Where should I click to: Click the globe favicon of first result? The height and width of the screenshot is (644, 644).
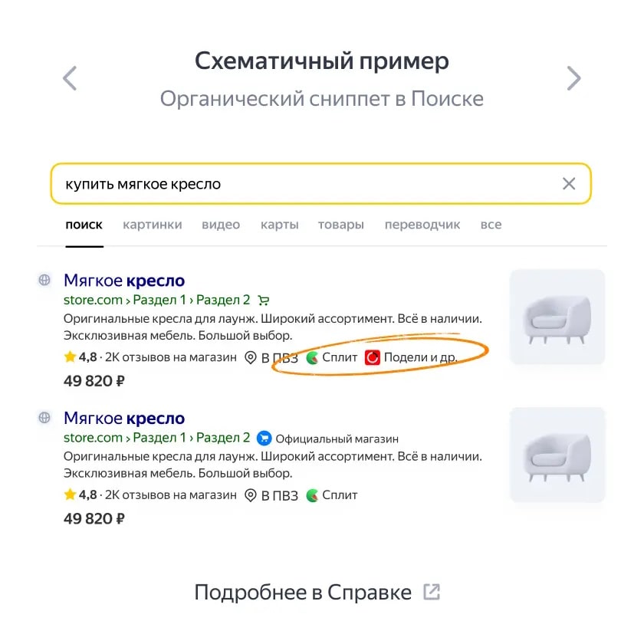tap(44, 280)
